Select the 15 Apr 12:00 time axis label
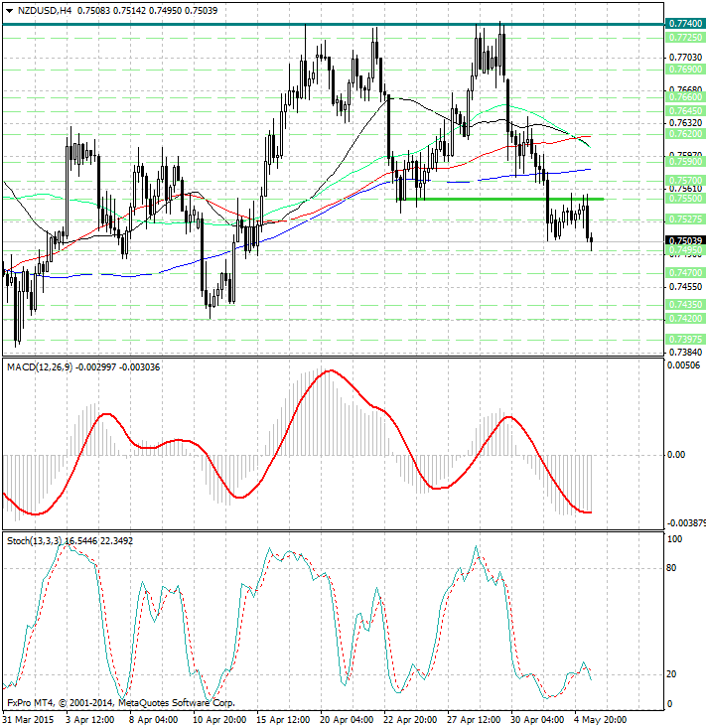Screen dimensions: 706x728 [x=283, y=720]
